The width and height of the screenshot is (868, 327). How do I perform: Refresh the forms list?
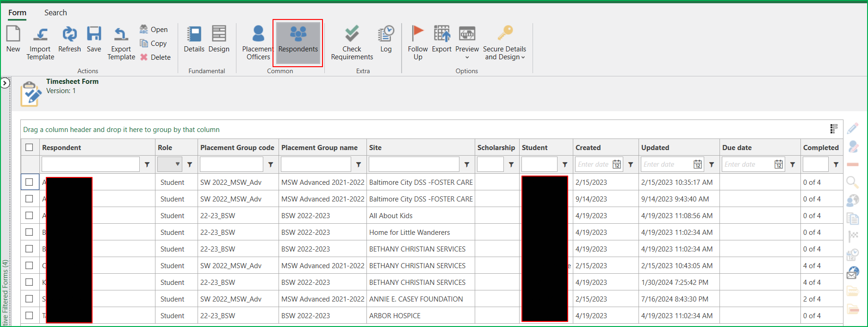(x=69, y=39)
